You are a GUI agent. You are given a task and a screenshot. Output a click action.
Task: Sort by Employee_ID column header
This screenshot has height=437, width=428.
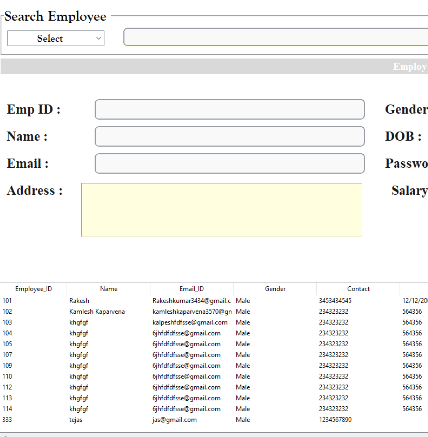[33, 289]
